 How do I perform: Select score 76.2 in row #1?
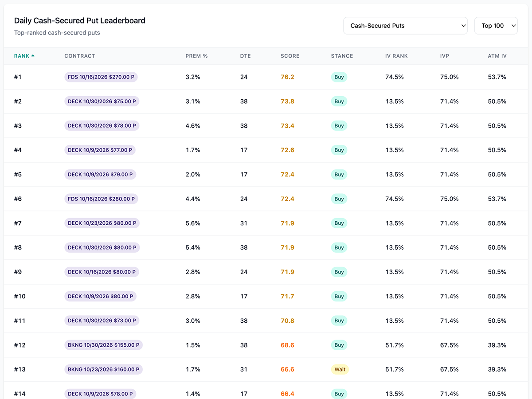point(287,77)
